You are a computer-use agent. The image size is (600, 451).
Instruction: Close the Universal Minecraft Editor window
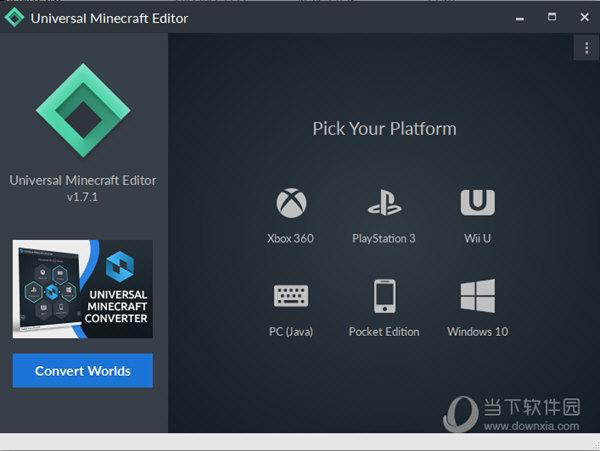coord(584,17)
